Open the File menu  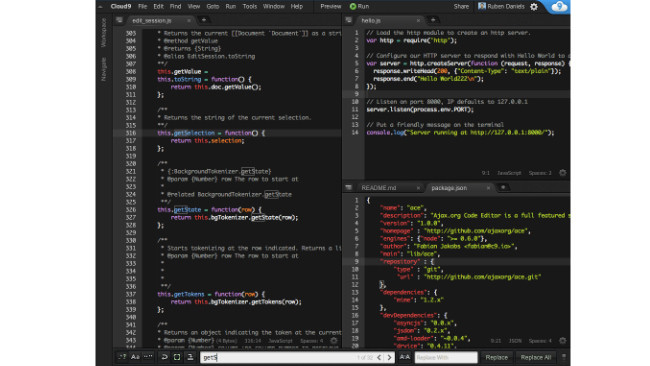pyautogui.click(x=143, y=7)
